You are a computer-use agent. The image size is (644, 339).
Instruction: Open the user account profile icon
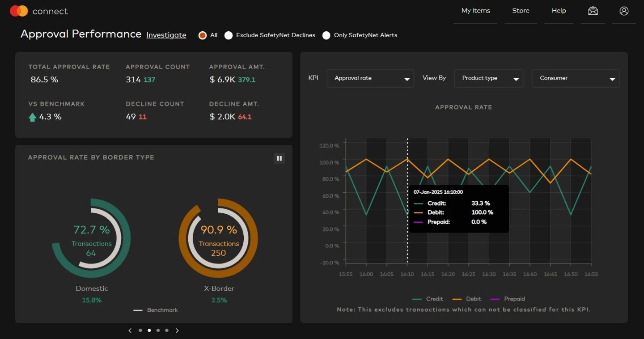[x=624, y=11]
